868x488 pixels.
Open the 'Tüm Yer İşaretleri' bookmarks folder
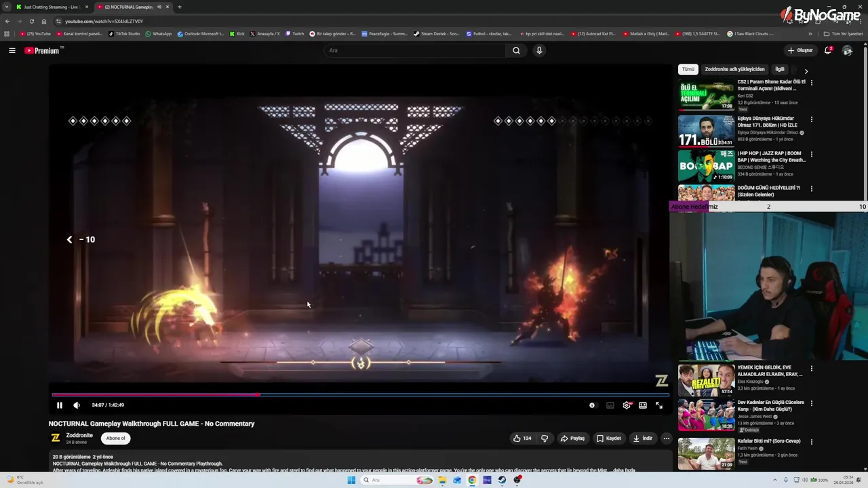(x=844, y=33)
